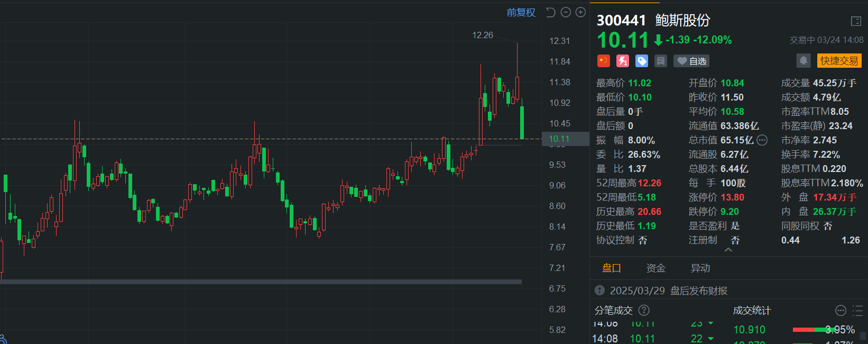Viewport: 868px width, 344px height.
Task: Click the 涨停价 13.80 value
Action: click(x=732, y=197)
